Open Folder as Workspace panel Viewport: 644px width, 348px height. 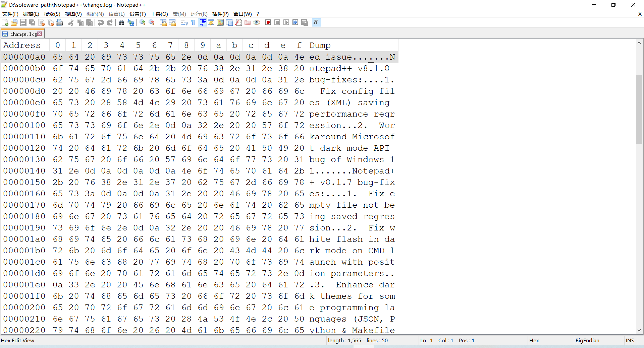click(248, 22)
